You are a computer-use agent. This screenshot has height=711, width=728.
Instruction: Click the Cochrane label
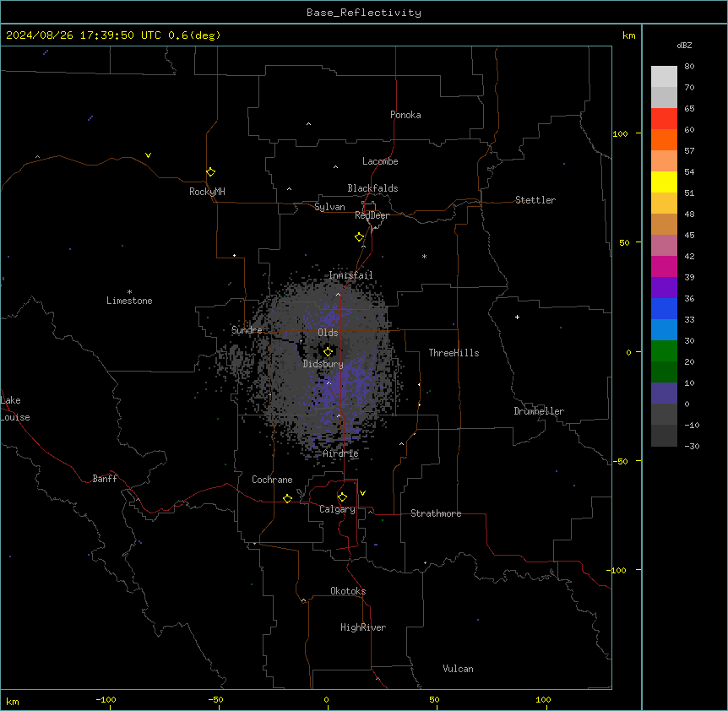click(x=272, y=480)
